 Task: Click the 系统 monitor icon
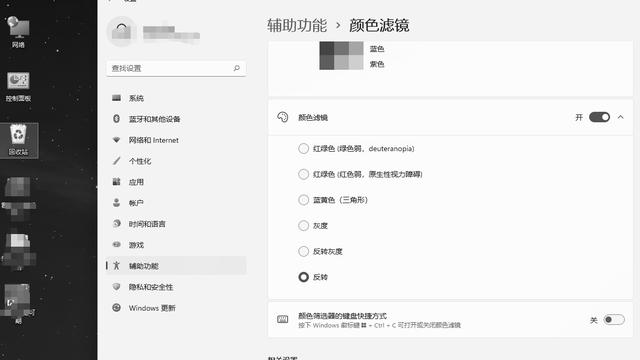[116, 98]
